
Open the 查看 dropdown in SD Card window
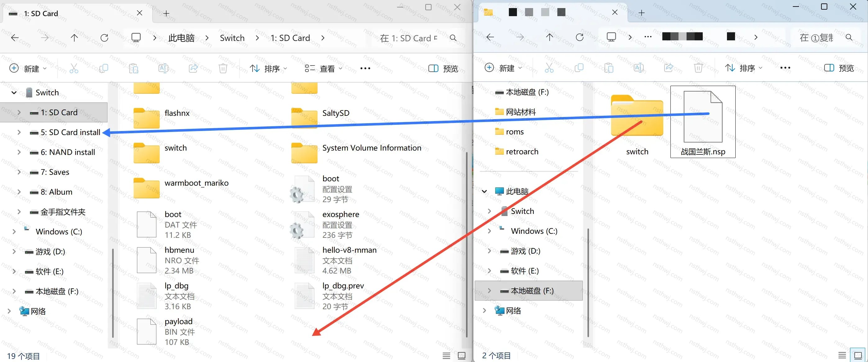click(323, 68)
